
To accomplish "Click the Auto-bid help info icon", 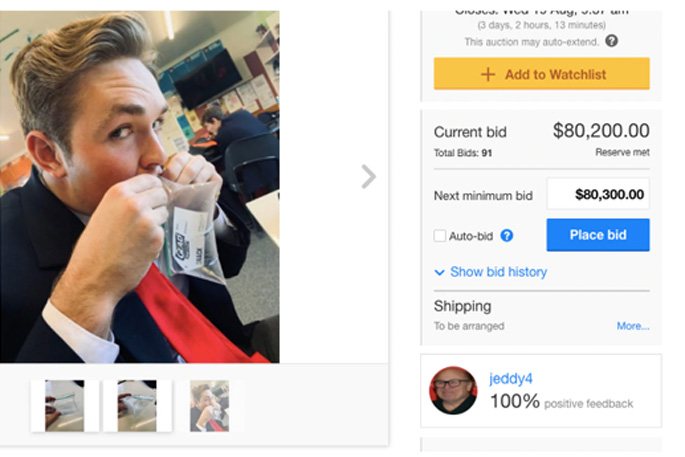I will click(x=507, y=236).
